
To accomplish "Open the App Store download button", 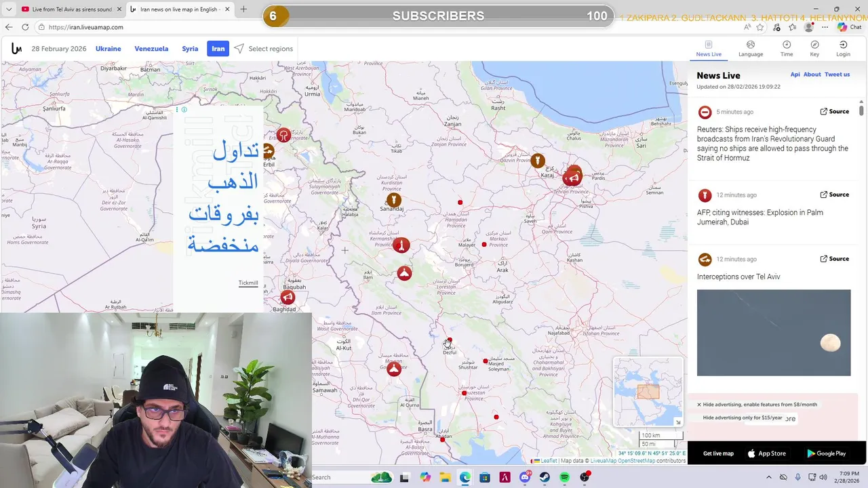I will [x=766, y=453].
